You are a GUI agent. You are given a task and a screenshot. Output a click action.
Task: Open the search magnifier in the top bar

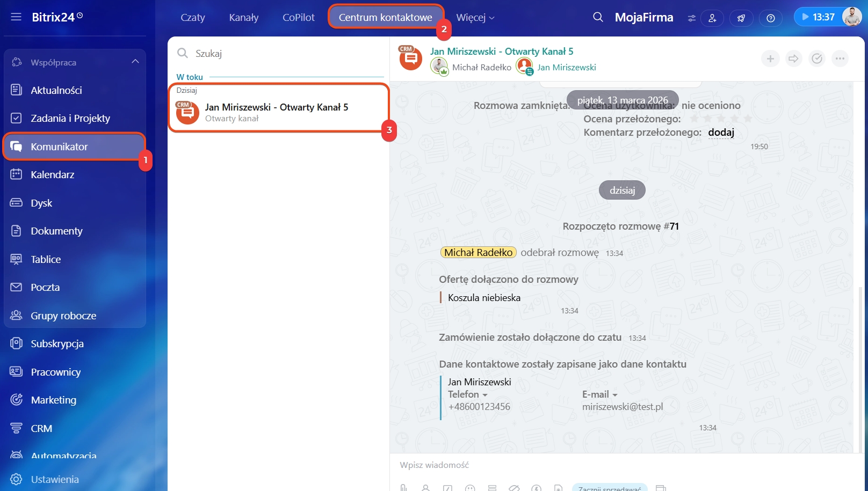598,17
